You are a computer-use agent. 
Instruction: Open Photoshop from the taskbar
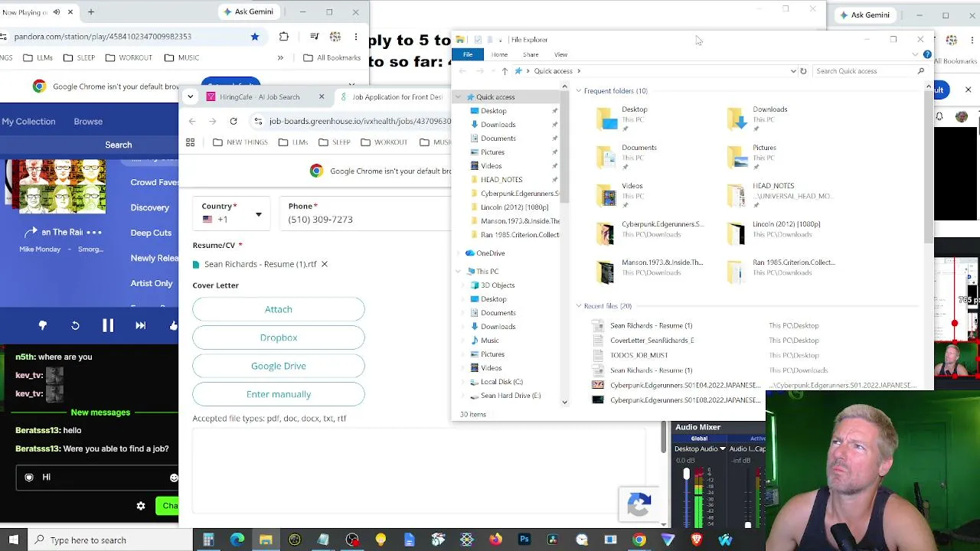pyautogui.click(x=524, y=540)
